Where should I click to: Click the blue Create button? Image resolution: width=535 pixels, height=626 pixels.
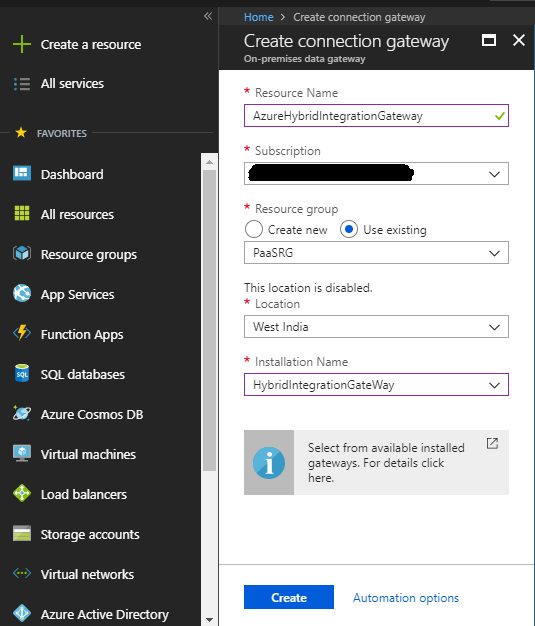tap(289, 597)
